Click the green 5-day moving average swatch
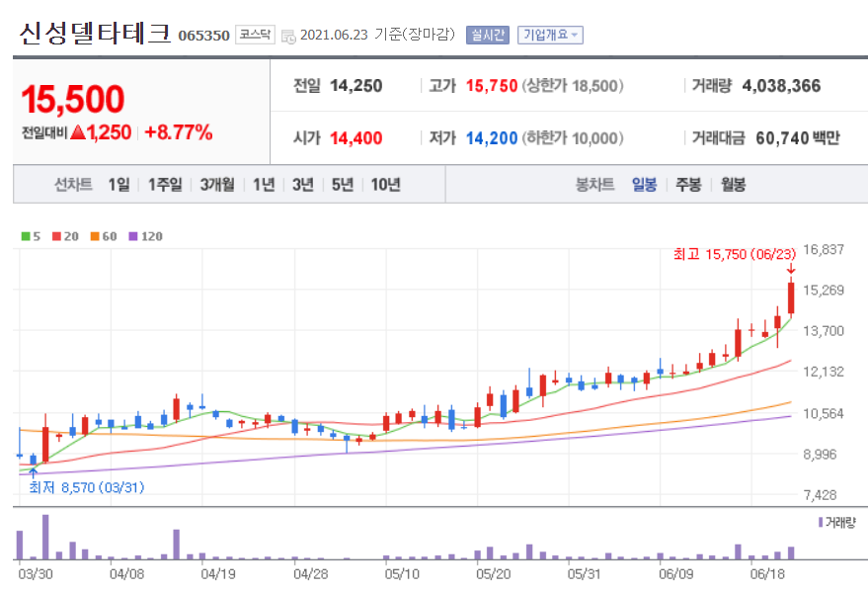 tap(26, 236)
